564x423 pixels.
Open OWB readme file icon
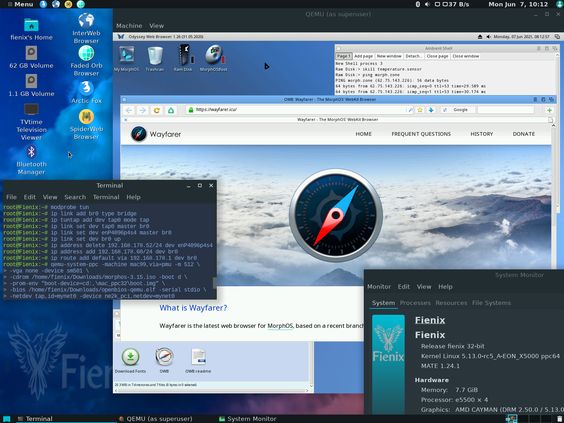(x=198, y=357)
